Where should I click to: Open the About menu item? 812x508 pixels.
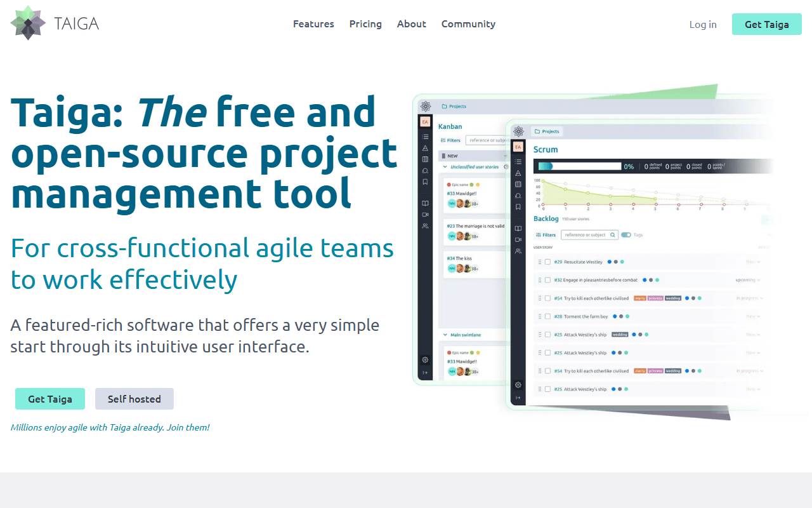pyautogui.click(x=412, y=24)
